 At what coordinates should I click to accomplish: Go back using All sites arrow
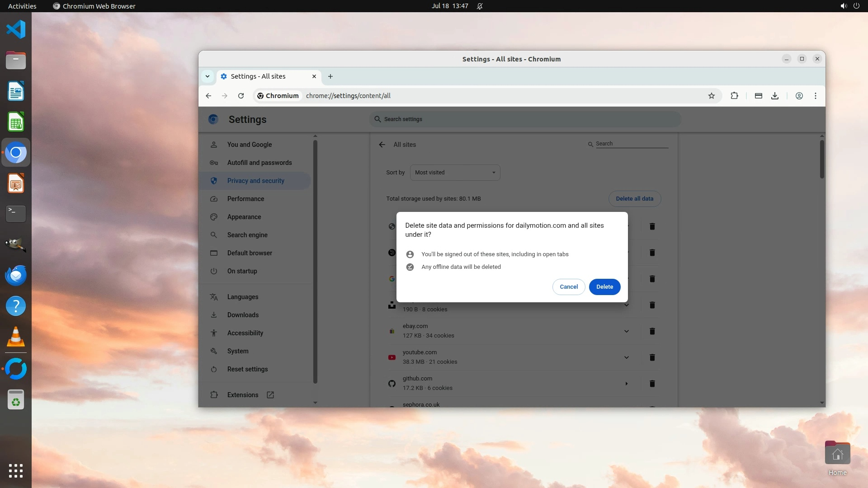(x=382, y=145)
